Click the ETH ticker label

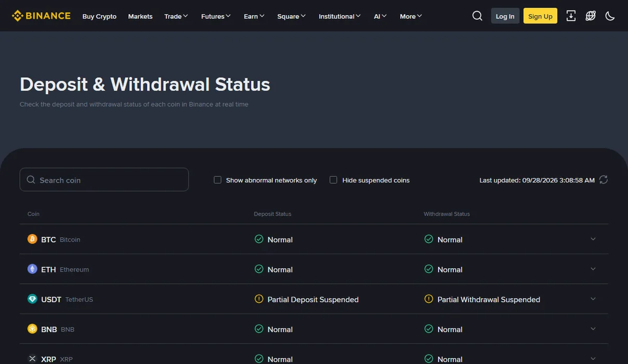click(x=49, y=269)
